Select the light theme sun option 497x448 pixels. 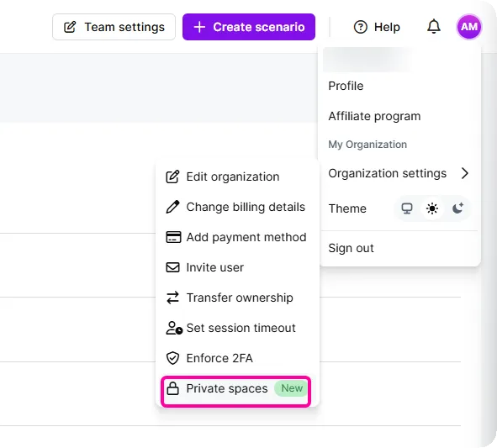[432, 208]
